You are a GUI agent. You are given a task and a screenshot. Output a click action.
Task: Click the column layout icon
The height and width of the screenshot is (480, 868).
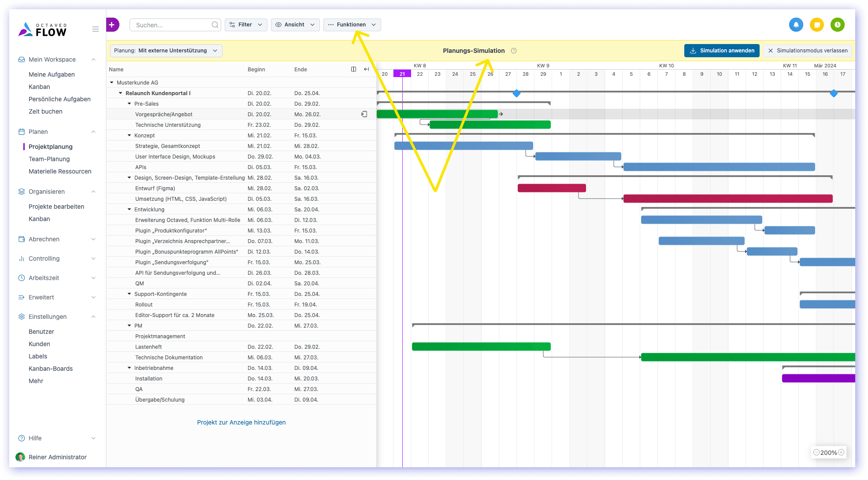(353, 69)
